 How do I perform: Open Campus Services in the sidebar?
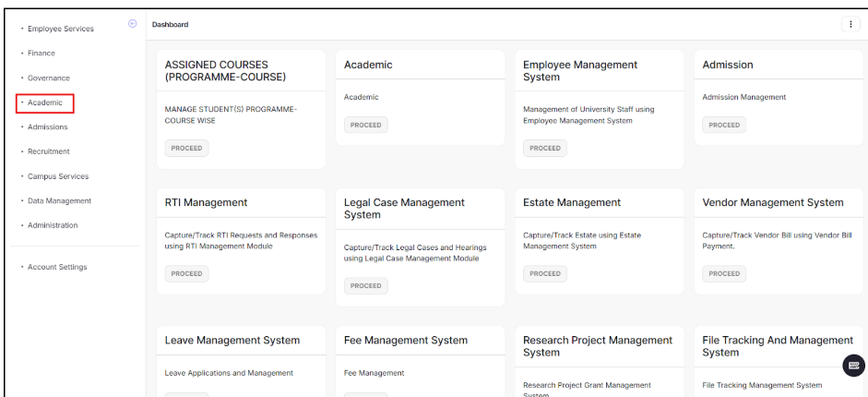coord(58,176)
